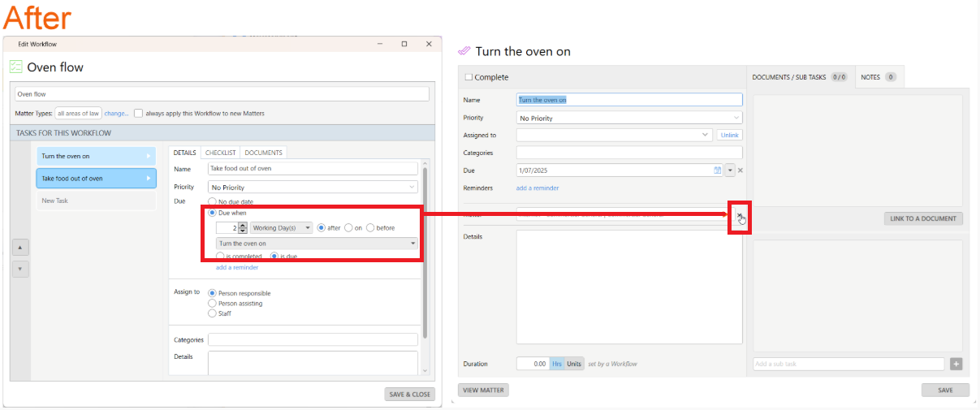
Task: Tick the Complete checkbox
Action: pos(468,77)
